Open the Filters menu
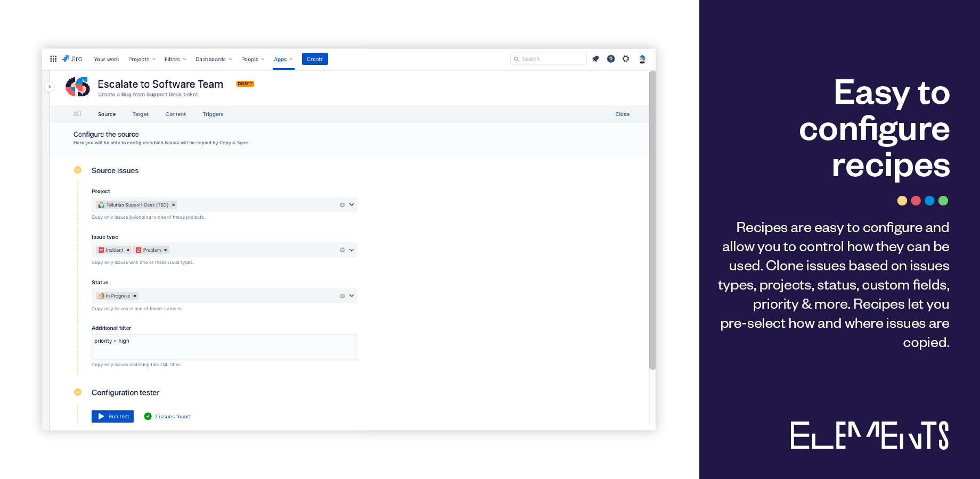980x479 pixels. (175, 59)
